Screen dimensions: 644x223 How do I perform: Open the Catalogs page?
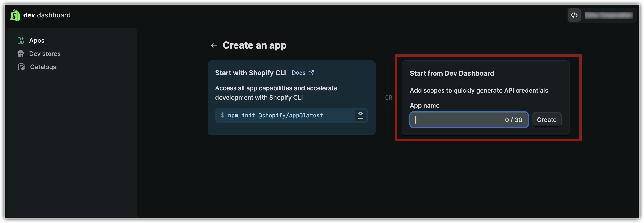coord(43,67)
